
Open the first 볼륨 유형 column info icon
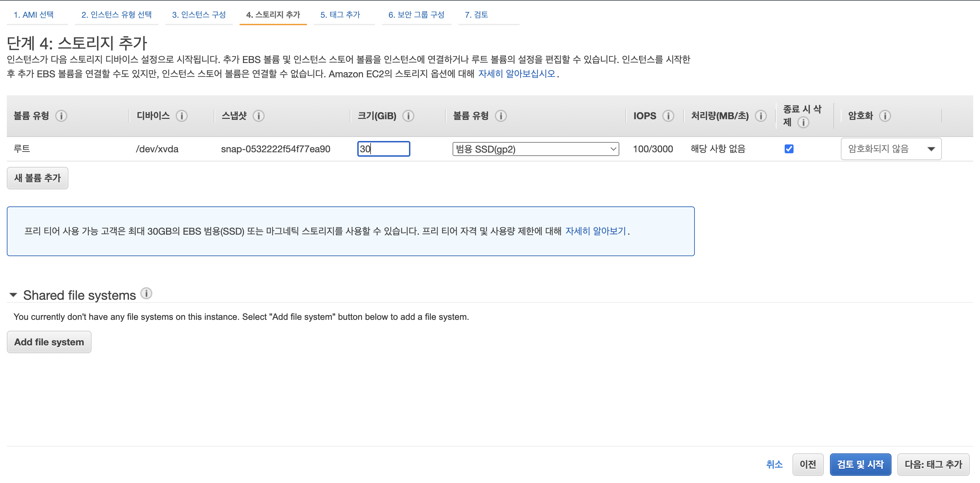[61, 116]
